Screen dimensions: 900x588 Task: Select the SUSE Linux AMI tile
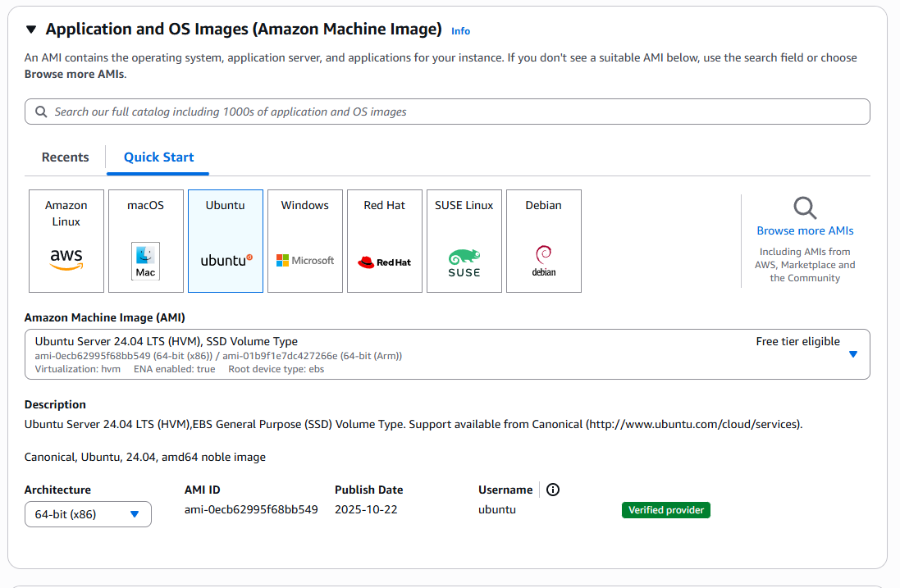[464, 241]
